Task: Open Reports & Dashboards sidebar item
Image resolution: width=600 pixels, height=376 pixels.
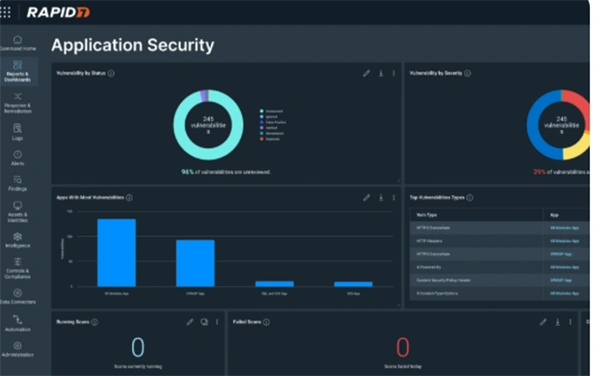Action: coord(18,72)
